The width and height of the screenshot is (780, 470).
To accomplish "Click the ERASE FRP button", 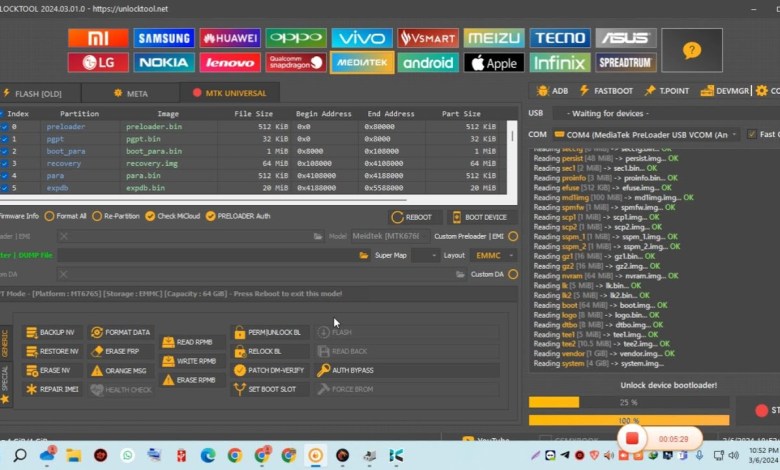I will [121, 351].
